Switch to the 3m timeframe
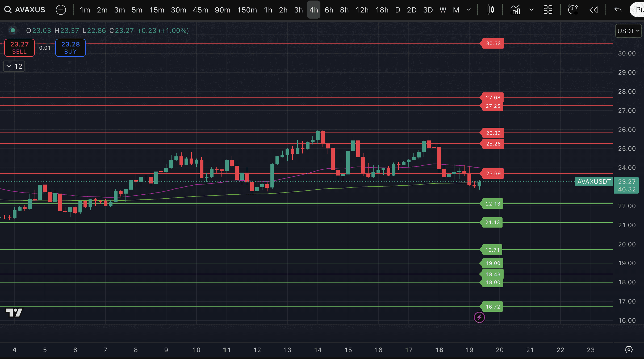This screenshot has width=644, height=359. pos(119,10)
